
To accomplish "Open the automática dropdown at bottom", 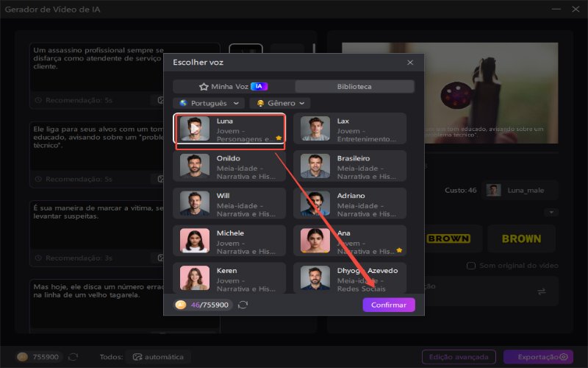I will tap(158, 357).
